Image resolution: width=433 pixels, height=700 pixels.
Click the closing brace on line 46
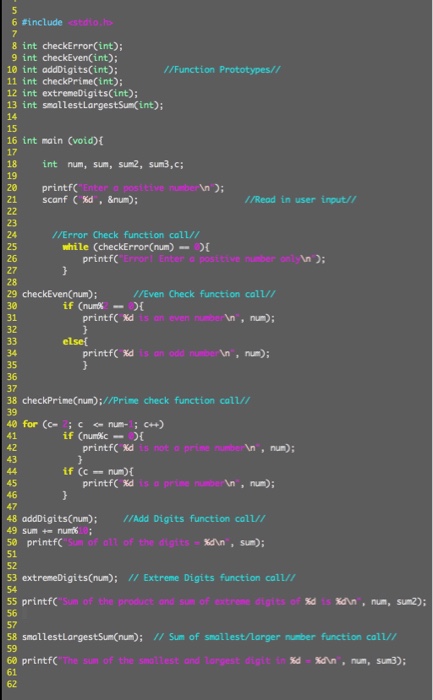[65, 495]
